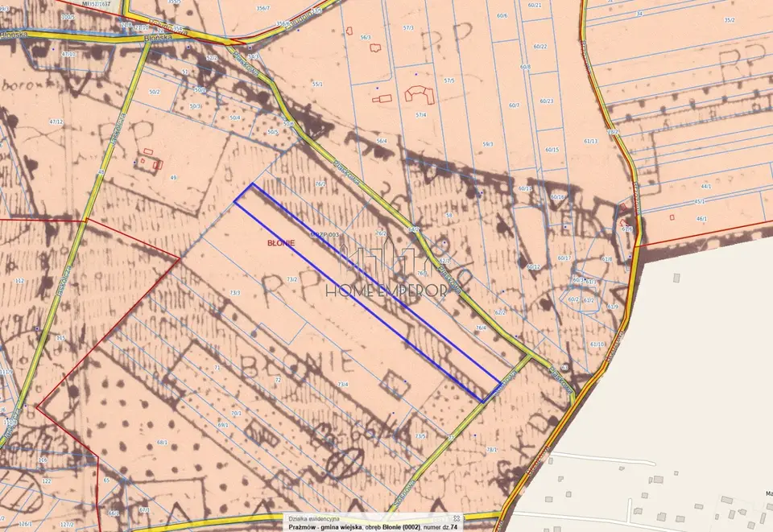Select parcel 46/1 label
This screenshot has height=532, width=773.
click(x=701, y=219)
